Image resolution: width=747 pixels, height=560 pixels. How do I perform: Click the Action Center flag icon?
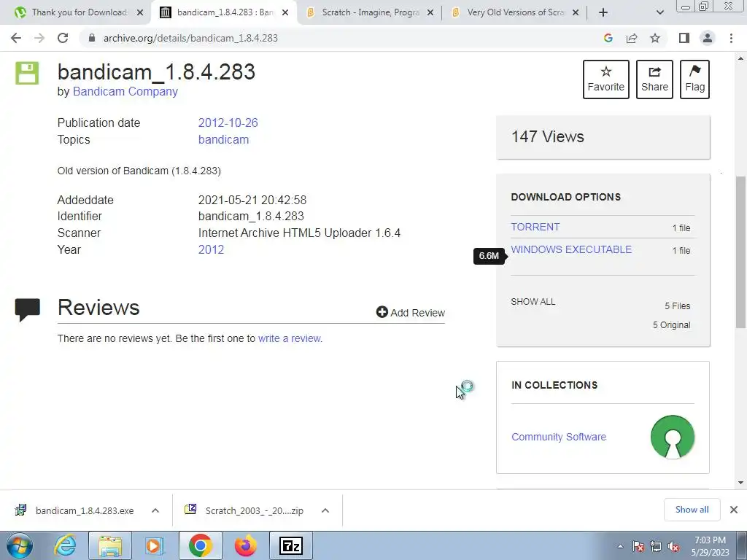[638, 546]
